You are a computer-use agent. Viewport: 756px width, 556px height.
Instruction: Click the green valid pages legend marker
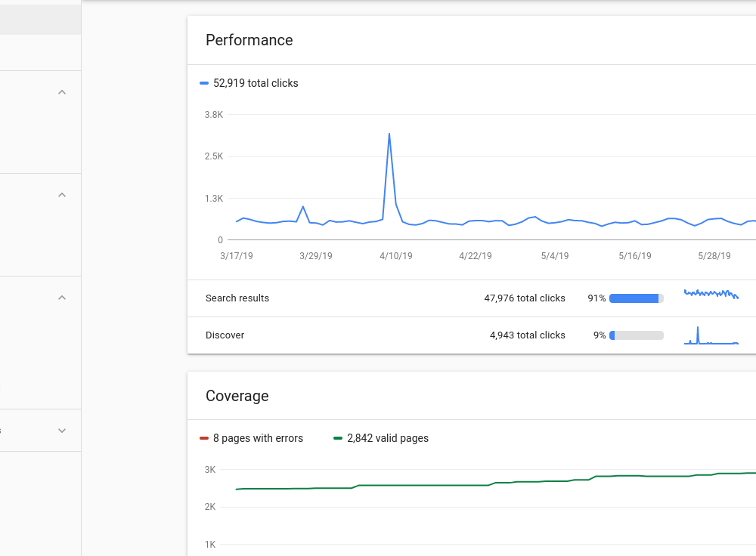[x=338, y=438]
